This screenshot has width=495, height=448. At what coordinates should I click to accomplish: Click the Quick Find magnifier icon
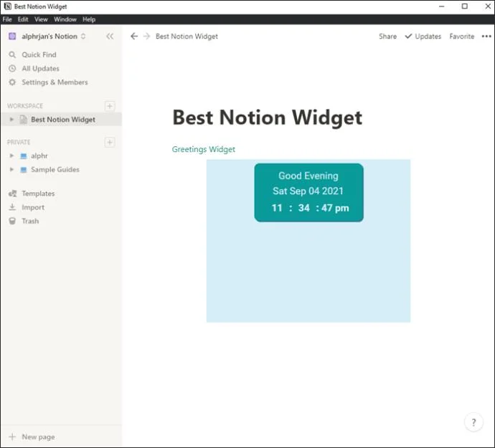click(x=12, y=54)
